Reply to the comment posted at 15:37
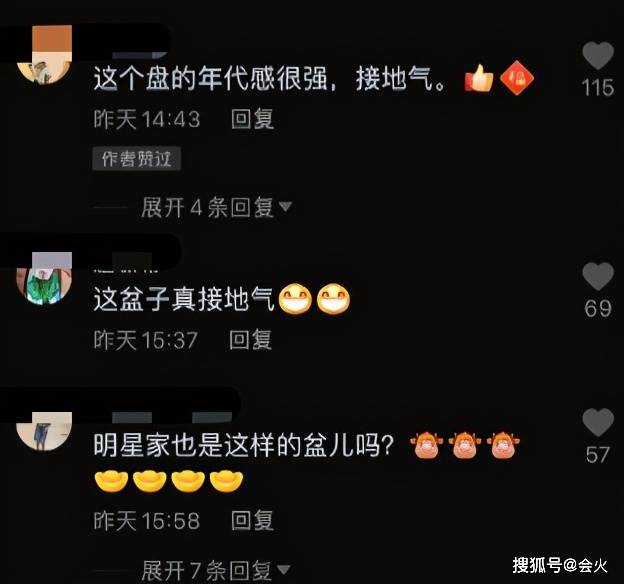 [251, 340]
